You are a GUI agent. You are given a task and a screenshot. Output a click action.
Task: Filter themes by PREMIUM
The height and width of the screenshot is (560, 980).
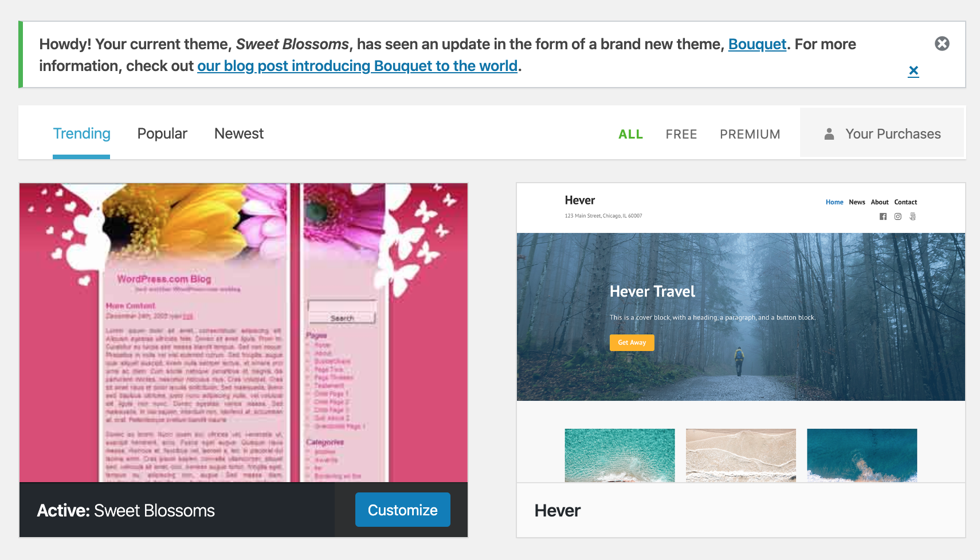(750, 134)
